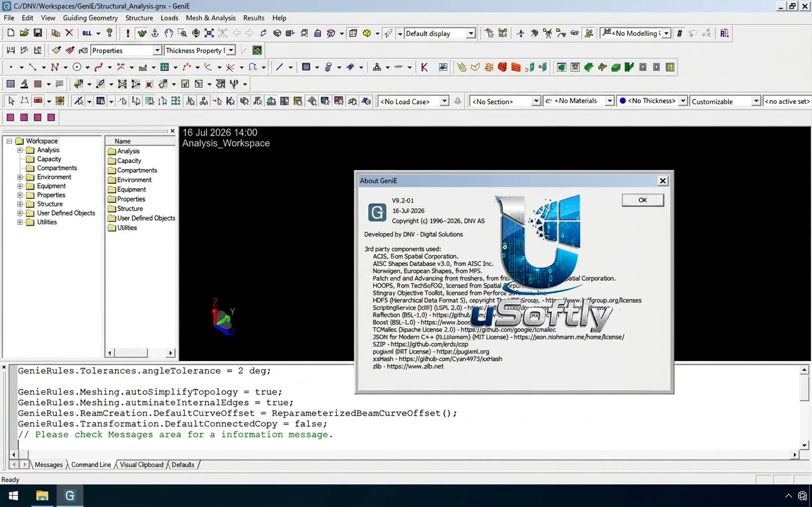The height and width of the screenshot is (507, 812).
Task: Close the workspace browser panel
Action: 173,131
